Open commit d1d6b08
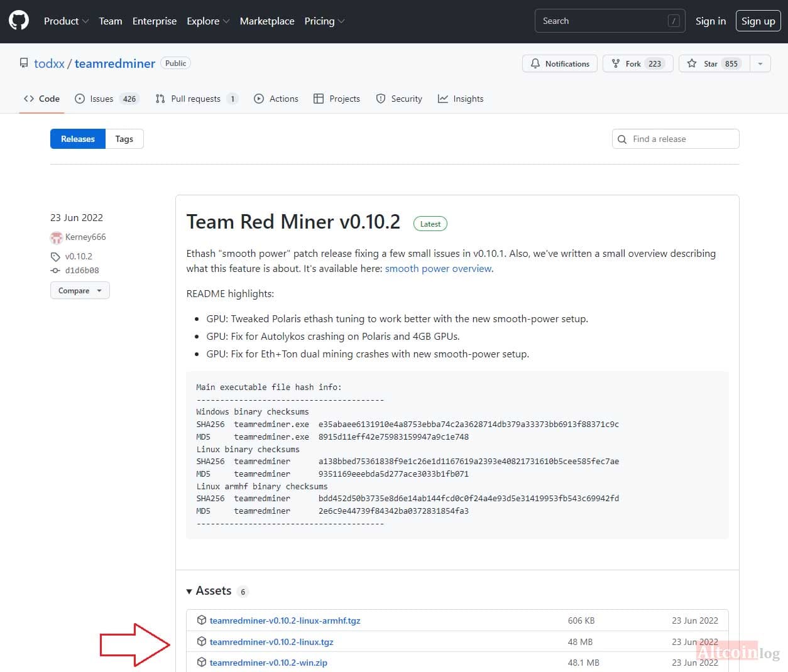Viewport: 788px width, 672px height. (x=82, y=271)
